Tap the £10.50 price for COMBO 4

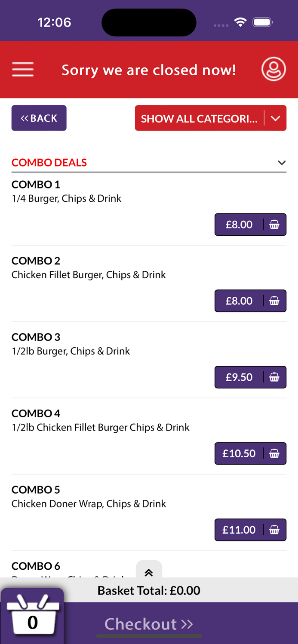pyautogui.click(x=239, y=453)
